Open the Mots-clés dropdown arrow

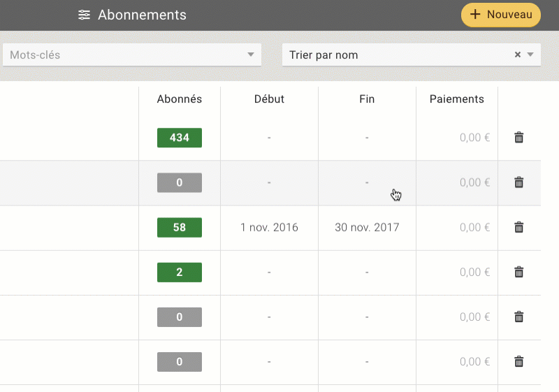click(x=251, y=55)
